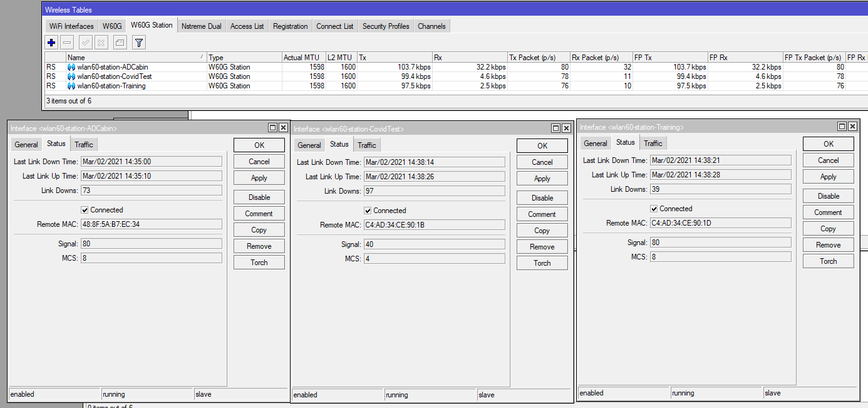
Task: Click the X Disable toolbar icon
Action: pos(101,43)
